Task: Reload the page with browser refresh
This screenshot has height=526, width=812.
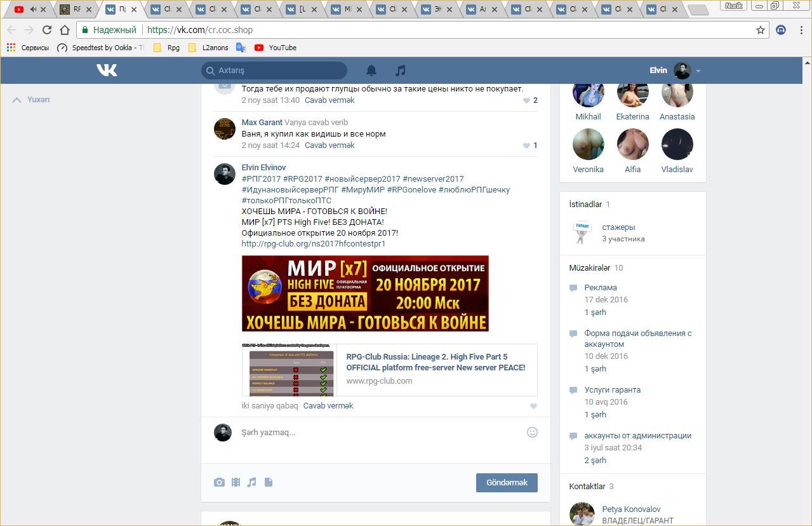Action: (47, 30)
